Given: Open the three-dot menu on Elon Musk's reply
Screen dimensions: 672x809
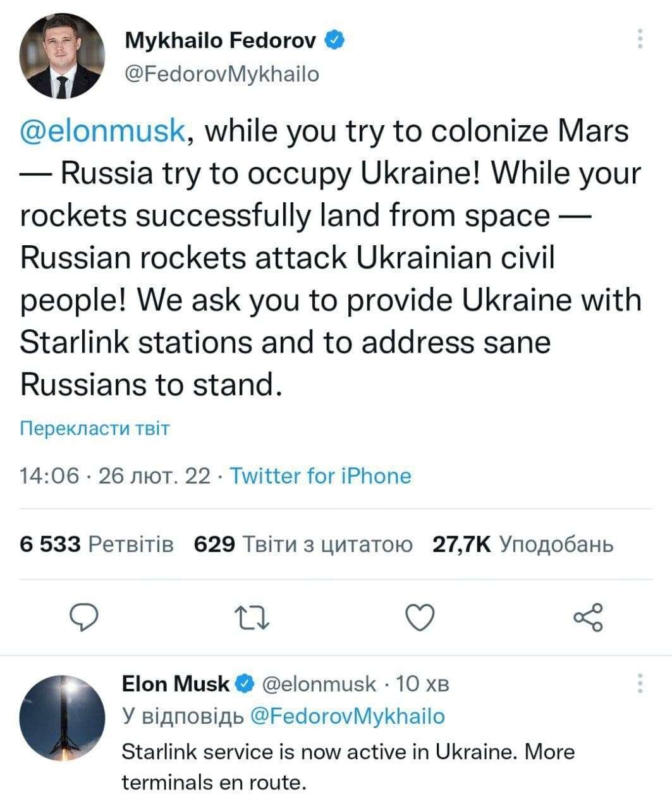Looking at the screenshot, I should [x=640, y=683].
